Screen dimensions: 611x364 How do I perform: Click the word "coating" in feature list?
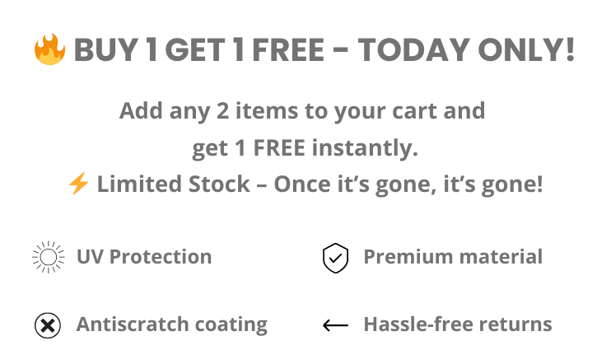pyautogui.click(x=231, y=325)
